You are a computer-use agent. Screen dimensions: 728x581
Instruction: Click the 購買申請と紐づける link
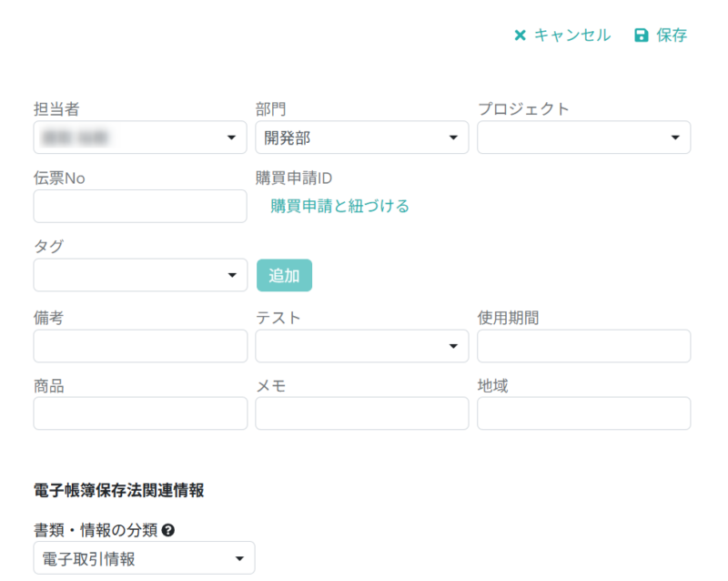tap(339, 207)
